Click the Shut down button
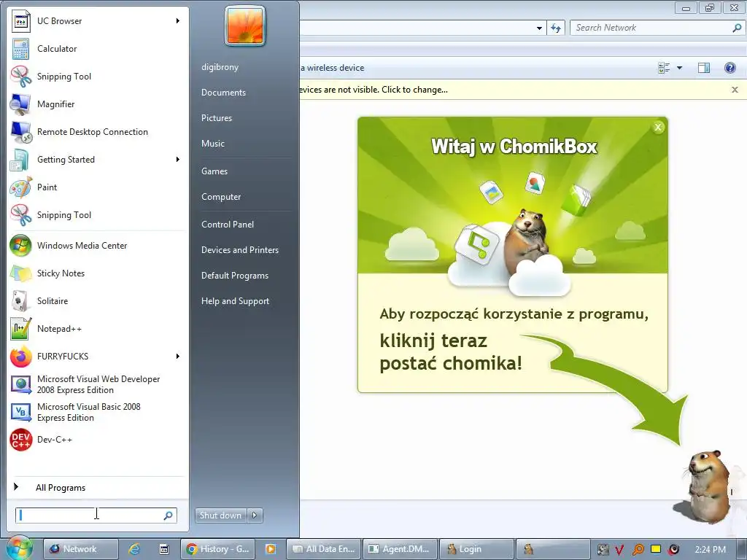The width and height of the screenshot is (747, 560). pos(221,516)
